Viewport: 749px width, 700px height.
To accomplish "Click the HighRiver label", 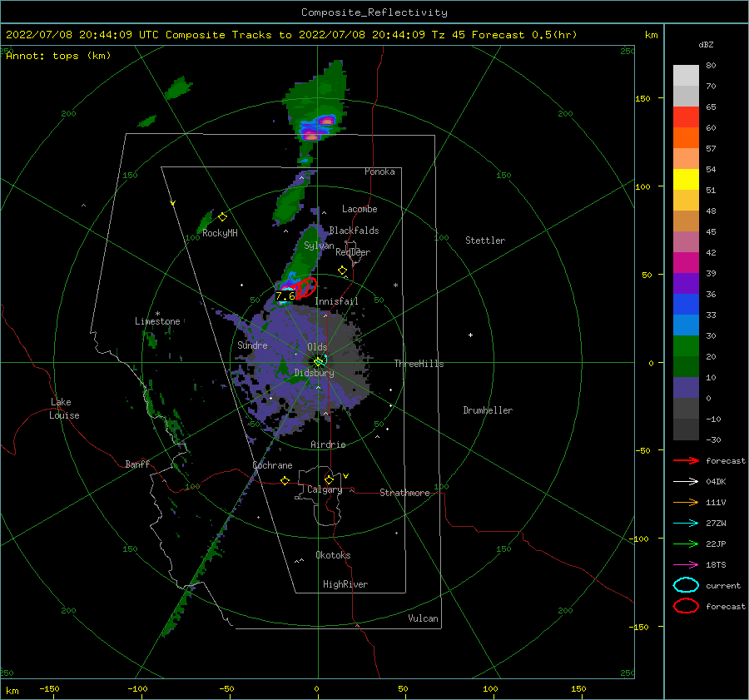I will click(x=345, y=584).
